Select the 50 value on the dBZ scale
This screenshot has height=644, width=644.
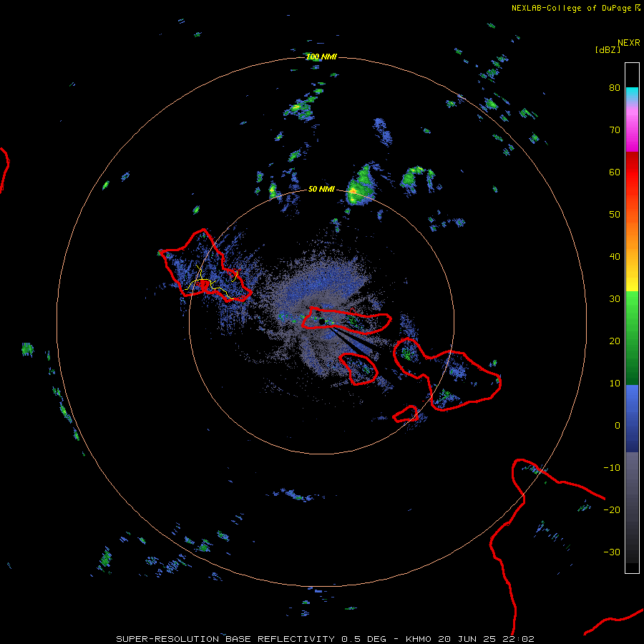coord(615,215)
